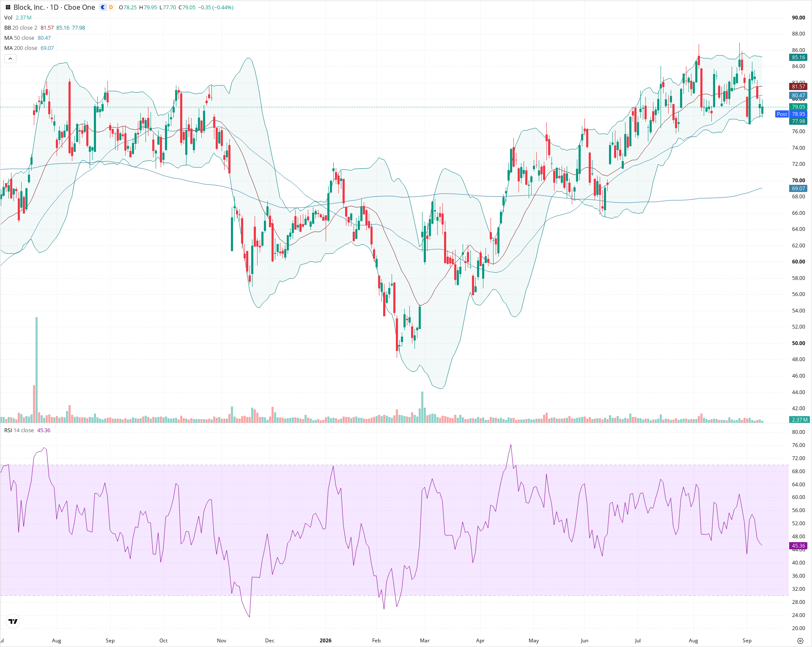Click the Apr label on time axis
The width and height of the screenshot is (812, 647).
tap(480, 641)
